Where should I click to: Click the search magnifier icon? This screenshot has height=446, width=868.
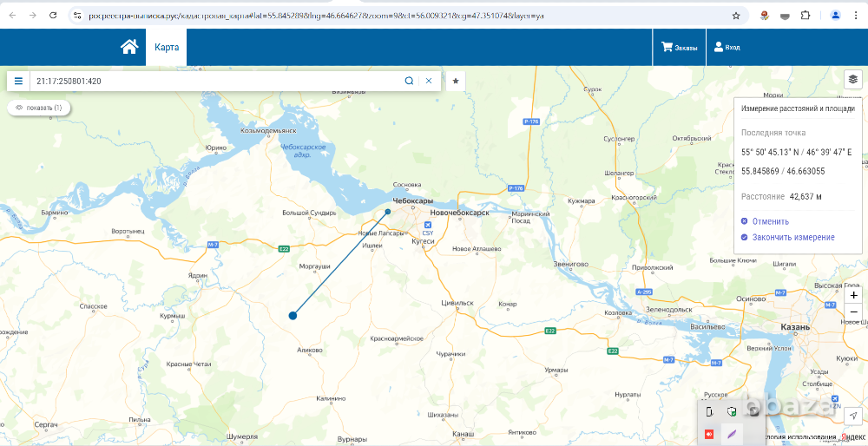point(409,81)
